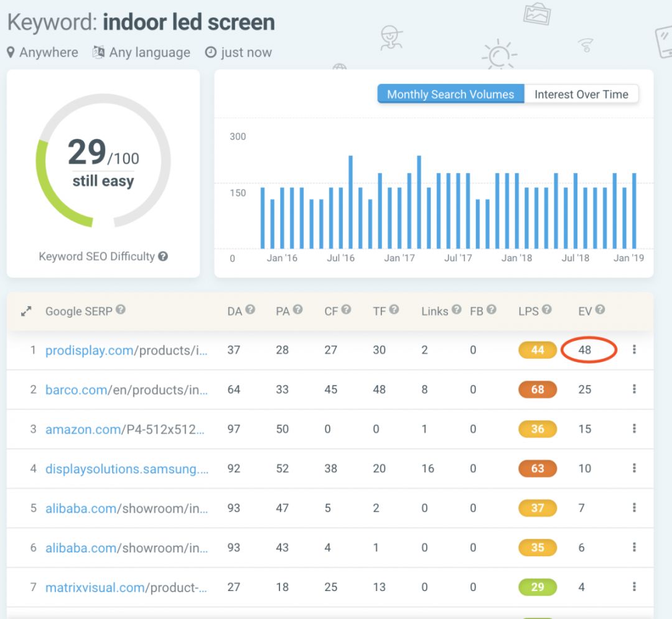Click the DA column help icon
Image resolution: width=672 pixels, height=619 pixels.
point(250,309)
